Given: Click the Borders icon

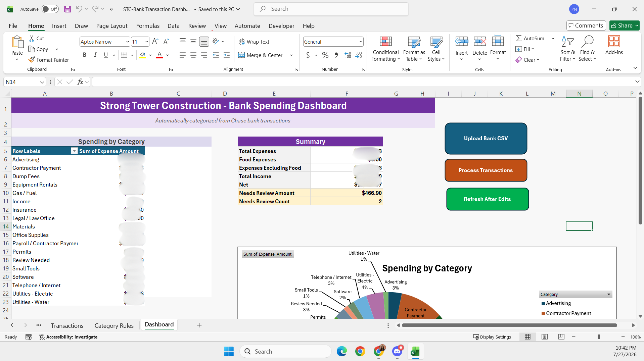Looking at the screenshot, I should (x=124, y=55).
